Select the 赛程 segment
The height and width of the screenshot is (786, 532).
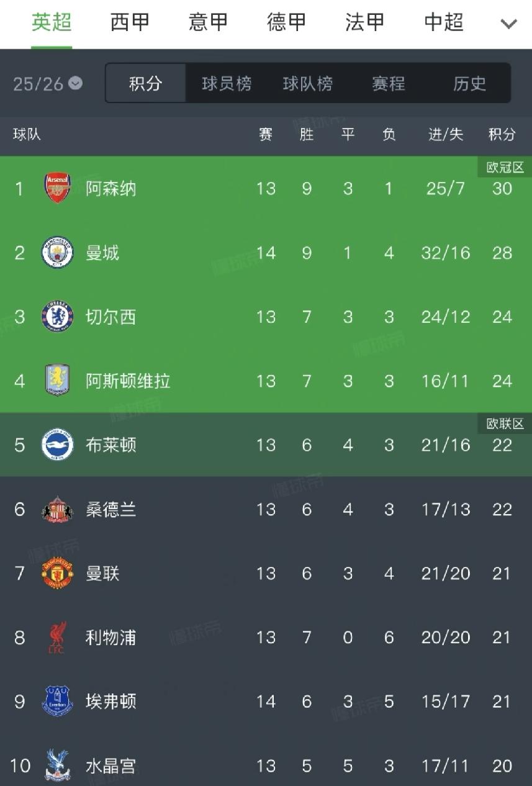point(389,84)
